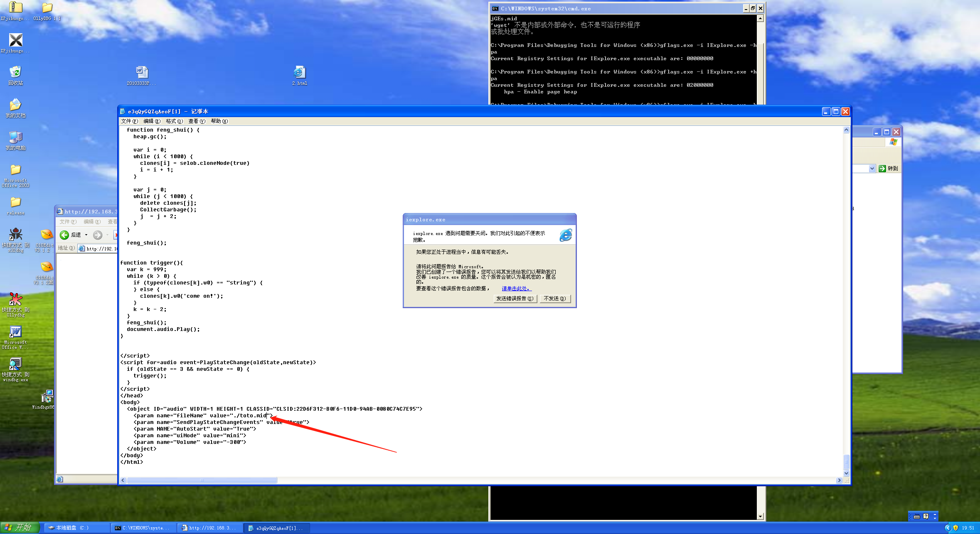Image resolution: width=980 pixels, height=534 pixels.
Task: Expand the Back button history dropdown
Action: pyautogui.click(x=86, y=235)
